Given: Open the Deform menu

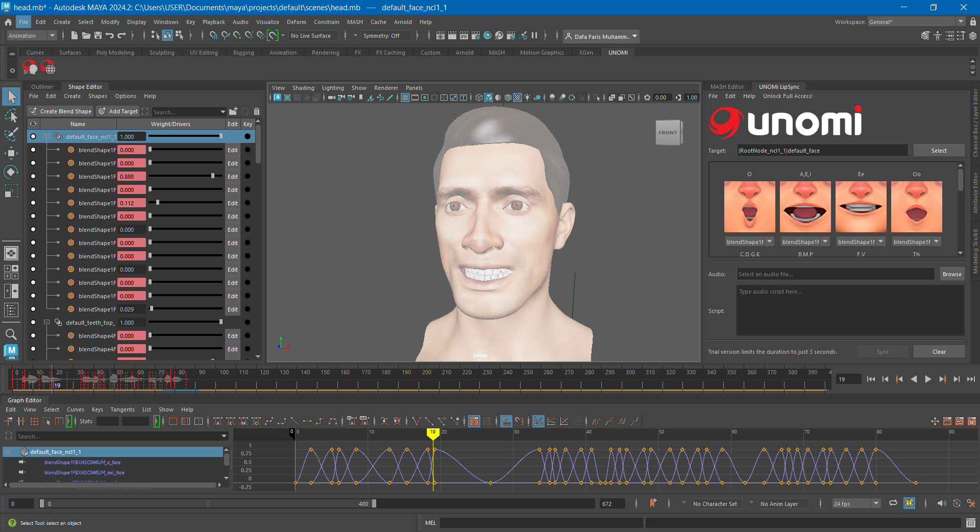Looking at the screenshot, I should [x=296, y=22].
